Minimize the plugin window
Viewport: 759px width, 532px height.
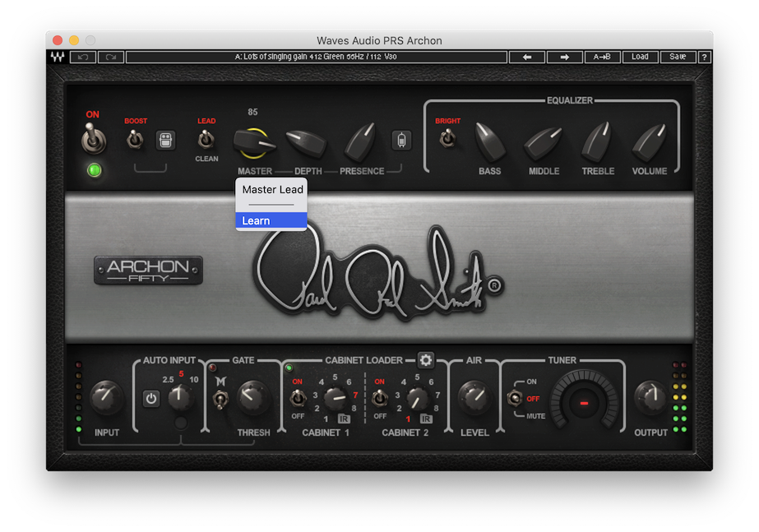[x=74, y=40]
